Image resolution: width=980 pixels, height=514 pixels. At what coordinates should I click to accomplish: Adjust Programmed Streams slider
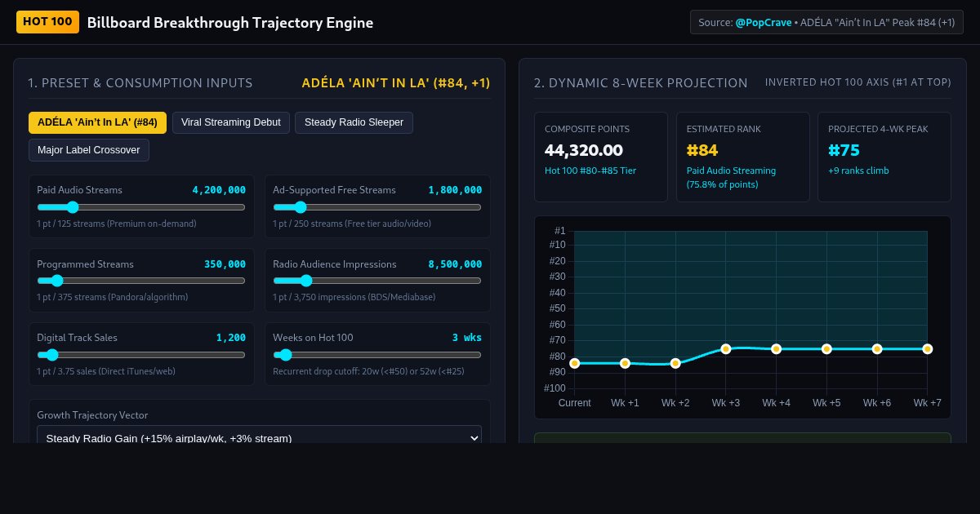click(141, 281)
